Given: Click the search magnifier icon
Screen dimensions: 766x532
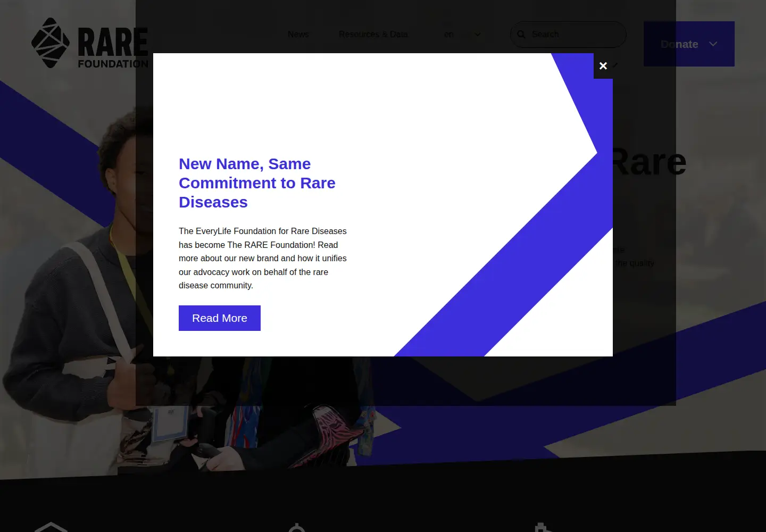Looking at the screenshot, I should click(521, 35).
